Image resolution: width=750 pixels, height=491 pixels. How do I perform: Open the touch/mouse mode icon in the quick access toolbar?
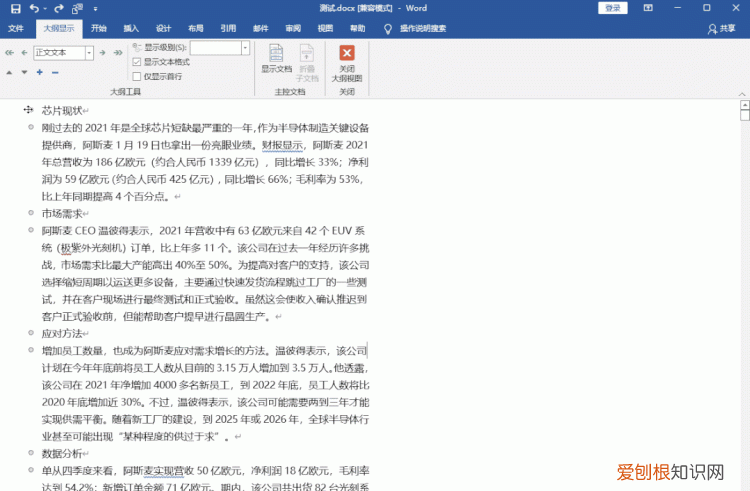click(77, 9)
